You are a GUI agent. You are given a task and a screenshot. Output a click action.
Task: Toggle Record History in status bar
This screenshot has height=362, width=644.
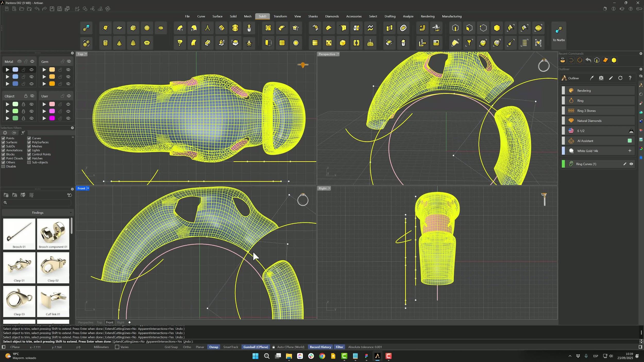pos(320,347)
